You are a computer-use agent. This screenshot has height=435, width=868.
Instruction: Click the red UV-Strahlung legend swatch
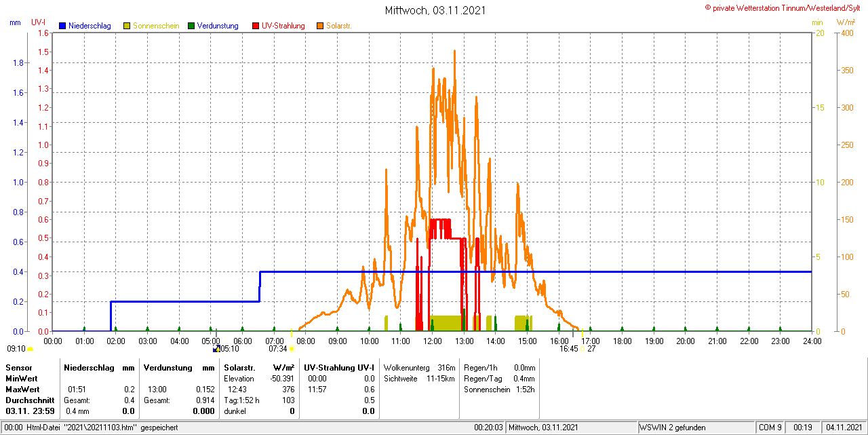click(x=256, y=26)
